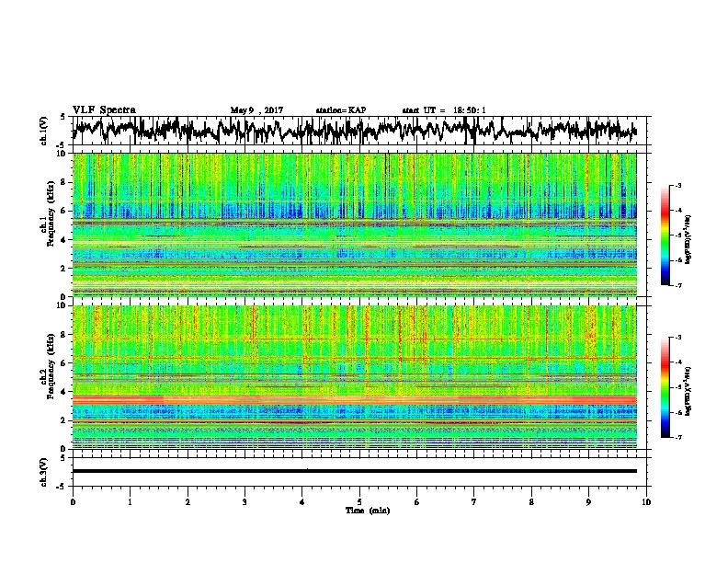Click the 'ch.1(V)' waveform axis label
Screen dimensions: 728x563
[44, 131]
